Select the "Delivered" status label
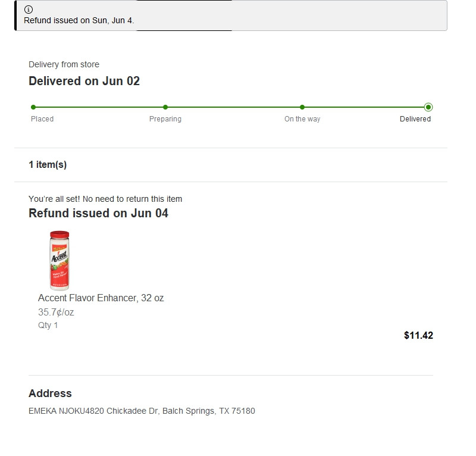476x456 pixels. click(x=415, y=119)
